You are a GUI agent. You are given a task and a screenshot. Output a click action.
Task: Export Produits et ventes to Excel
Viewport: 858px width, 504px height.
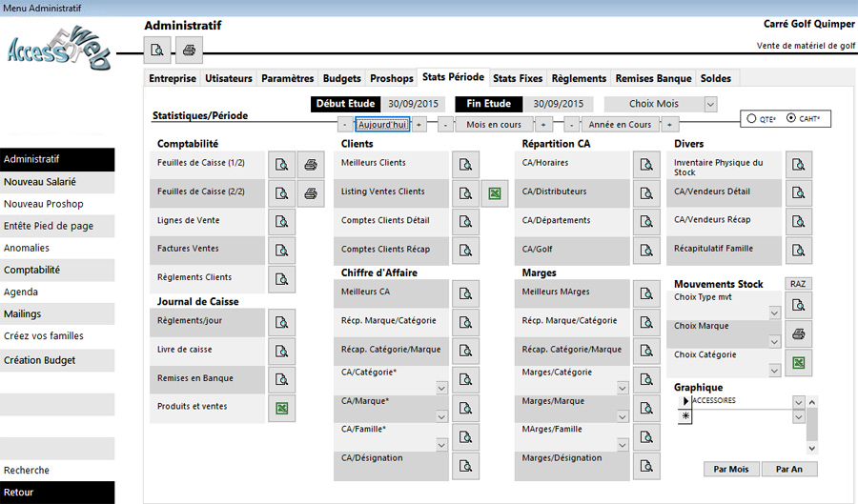(281, 409)
